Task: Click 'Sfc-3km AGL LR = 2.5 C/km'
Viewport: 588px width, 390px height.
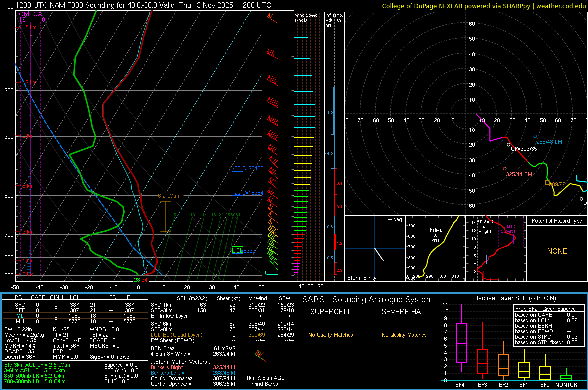Action: pyautogui.click(x=37, y=365)
